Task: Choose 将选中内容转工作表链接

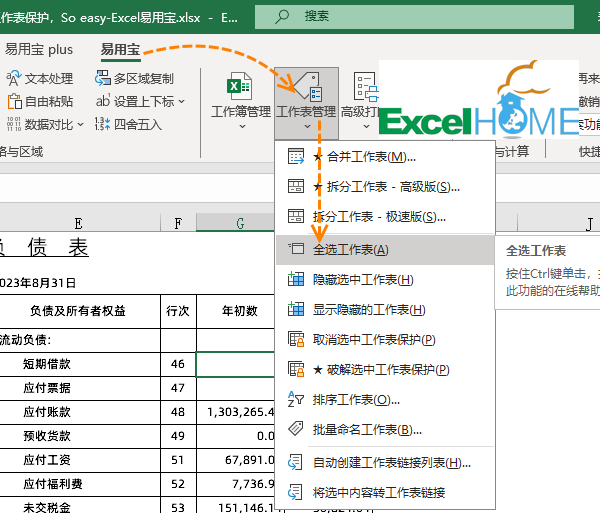Action: [x=385, y=493]
